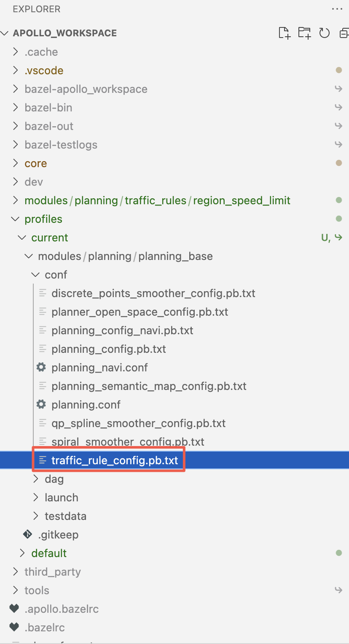Click the gear icon beside planning_navi.conf
This screenshot has width=349, height=644.
point(40,367)
